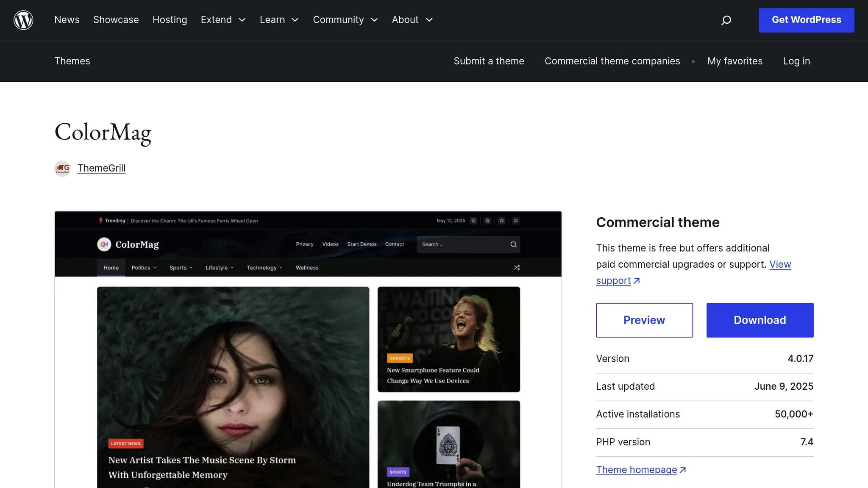Screen dimensions: 868x488
Task: Preview the ColorMag theme
Action: coord(644,320)
